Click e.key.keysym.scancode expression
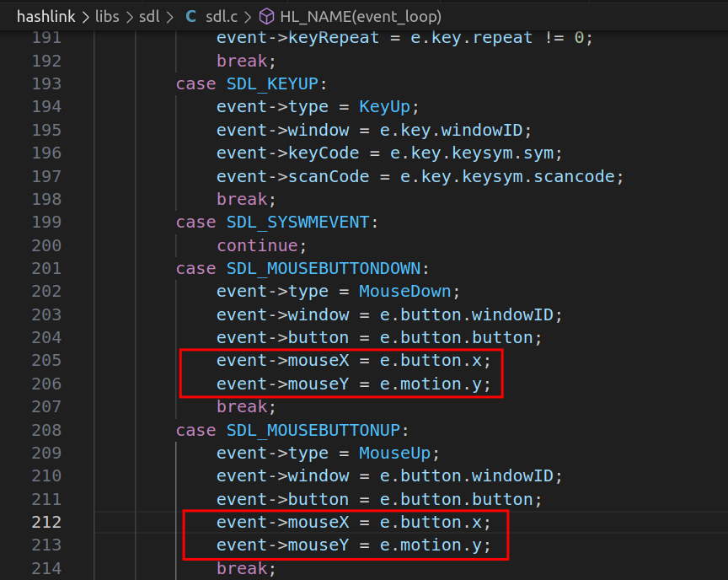The width and height of the screenshot is (728, 580). point(507,176)
